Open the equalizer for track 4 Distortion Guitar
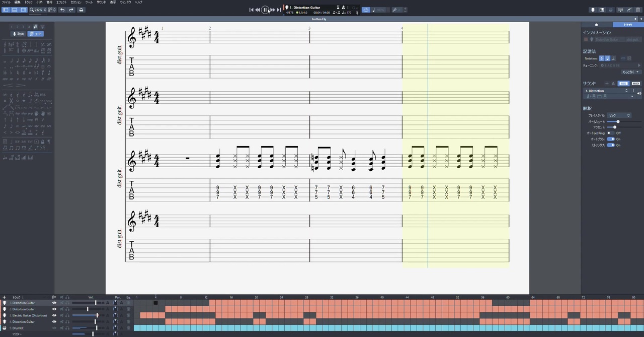 coord(128,322)
